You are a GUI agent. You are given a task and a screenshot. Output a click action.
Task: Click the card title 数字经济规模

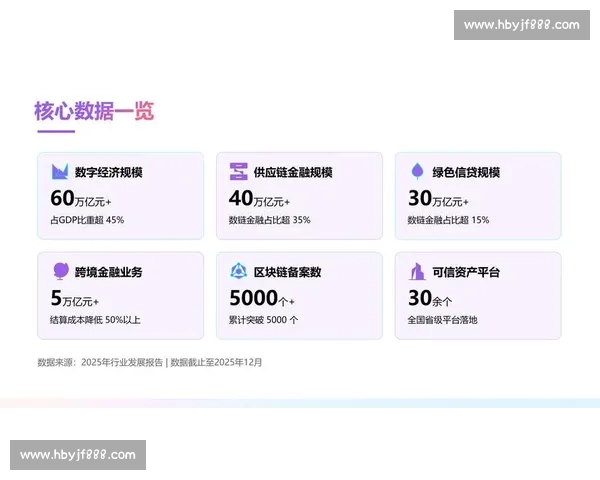click(x=108, y=172)
